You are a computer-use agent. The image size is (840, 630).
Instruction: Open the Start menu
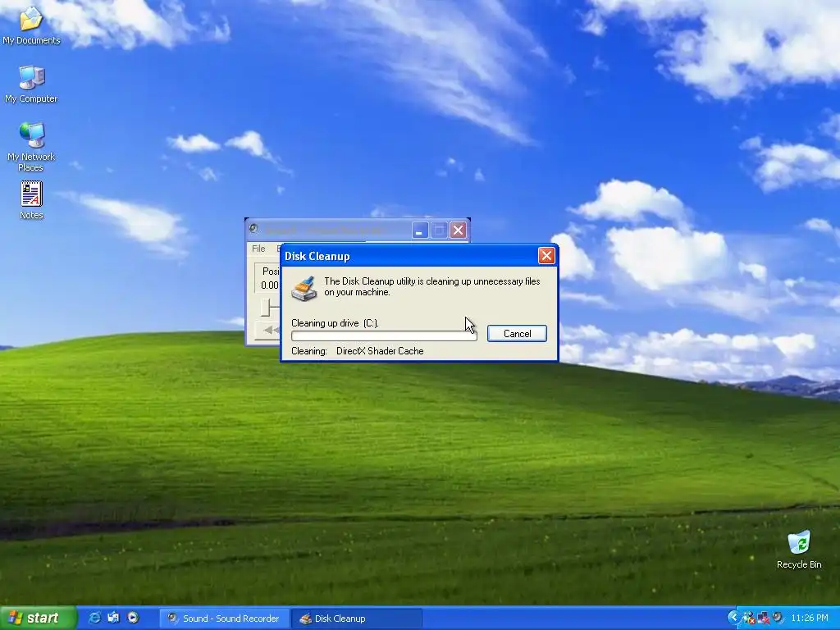click(x=38, y=619)
